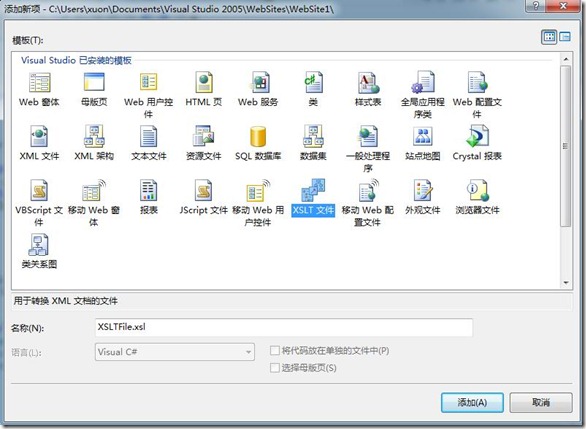Choose the C# 类 template icon
Screen dimensions: 586x429
[313, 82]
